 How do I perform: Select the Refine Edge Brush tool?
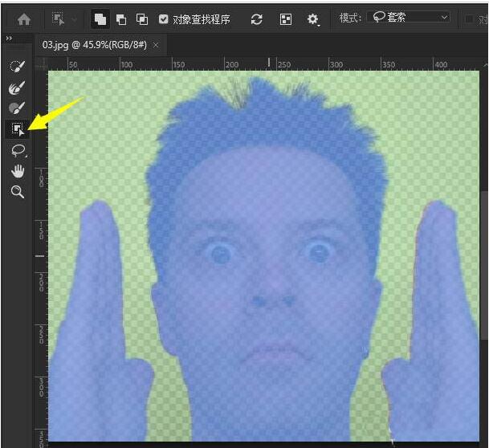17,87
